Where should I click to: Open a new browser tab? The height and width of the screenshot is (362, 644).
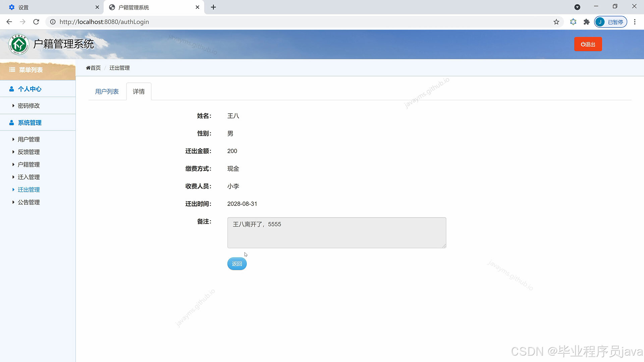[x=213, y=7]
